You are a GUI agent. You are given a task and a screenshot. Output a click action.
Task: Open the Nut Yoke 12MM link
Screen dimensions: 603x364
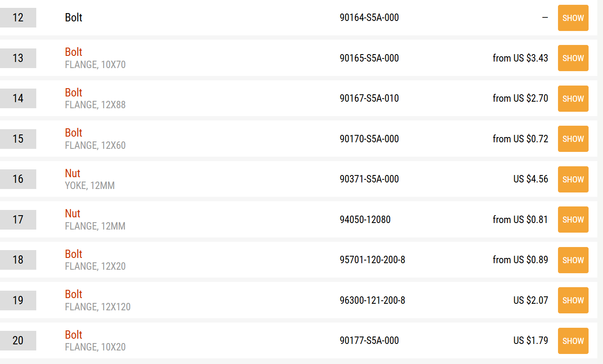[73, 173]
